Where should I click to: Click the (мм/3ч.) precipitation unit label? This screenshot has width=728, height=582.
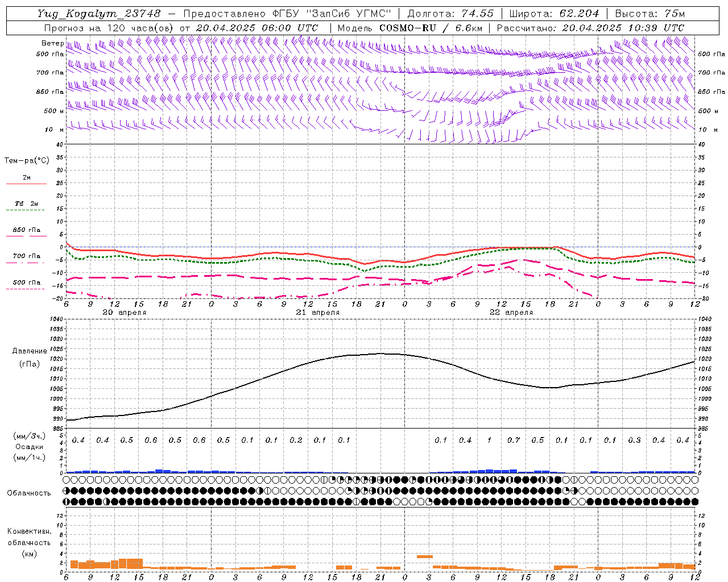(x=29, y=436)
